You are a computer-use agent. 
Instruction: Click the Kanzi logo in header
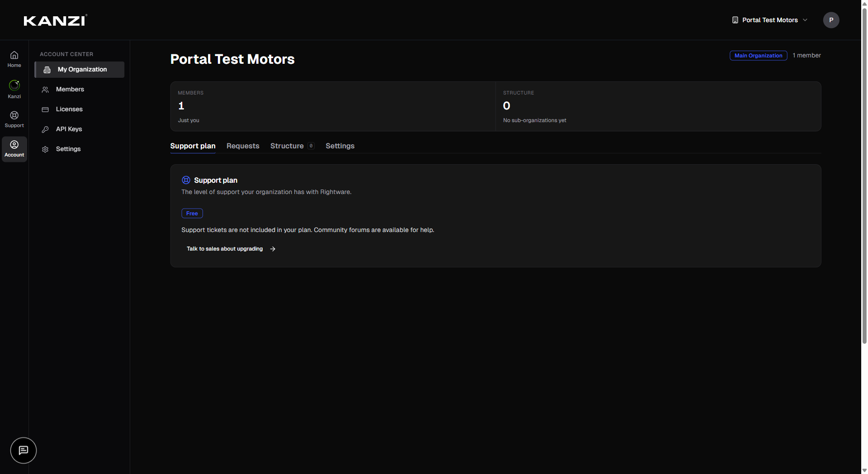(x=55, y=20)
